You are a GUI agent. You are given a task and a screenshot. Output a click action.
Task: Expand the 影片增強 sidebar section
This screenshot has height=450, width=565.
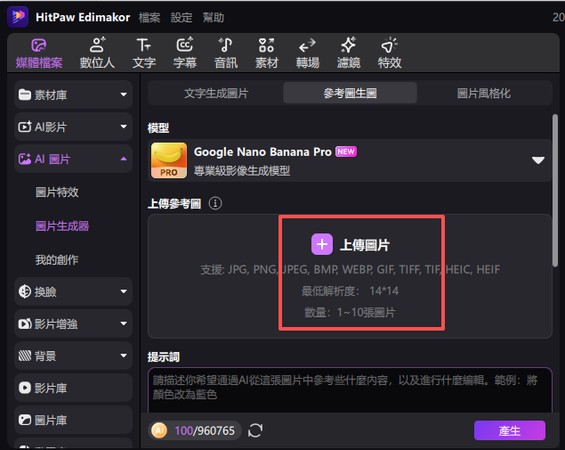coord(74,324)
